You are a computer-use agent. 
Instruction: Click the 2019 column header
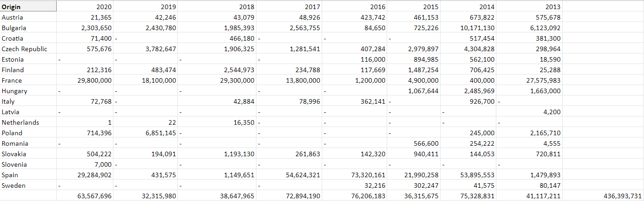(x=146, y=7)
